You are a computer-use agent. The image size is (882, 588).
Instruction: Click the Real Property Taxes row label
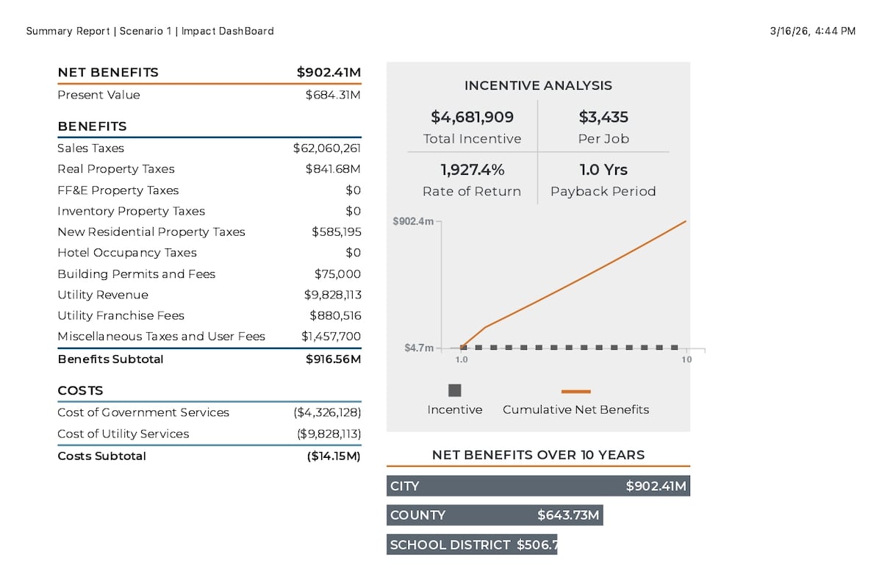tap(116, 169)
